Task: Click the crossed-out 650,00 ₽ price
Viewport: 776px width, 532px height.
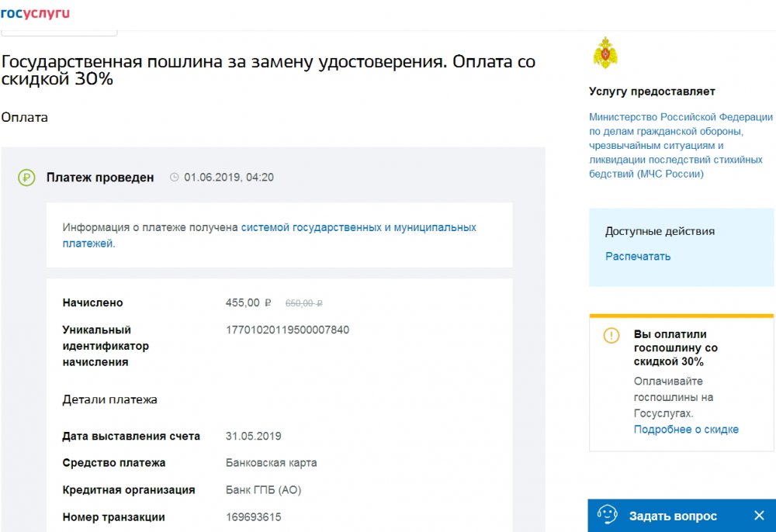Action: pyautogui.click(x=304, y=303)
